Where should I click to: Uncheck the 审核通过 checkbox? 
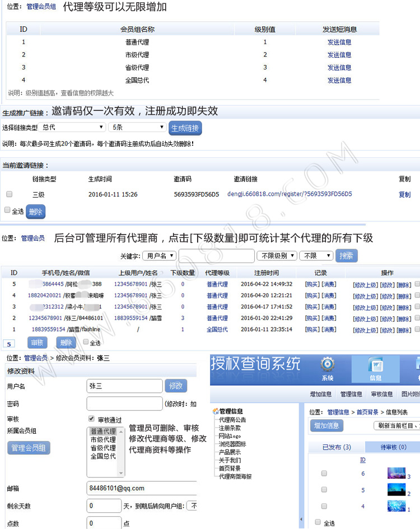coord(91,419)
